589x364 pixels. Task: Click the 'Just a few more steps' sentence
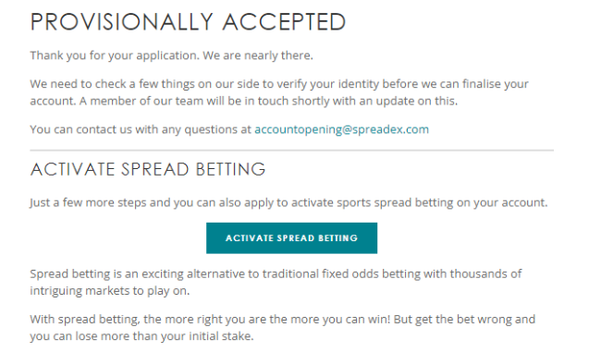pos(288,202)
